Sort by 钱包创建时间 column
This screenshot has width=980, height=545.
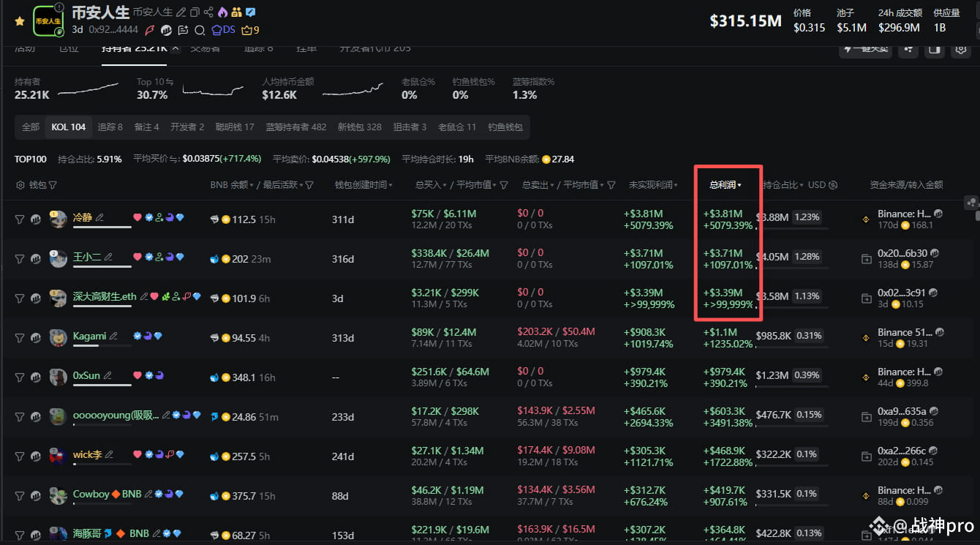coord(363,185)
